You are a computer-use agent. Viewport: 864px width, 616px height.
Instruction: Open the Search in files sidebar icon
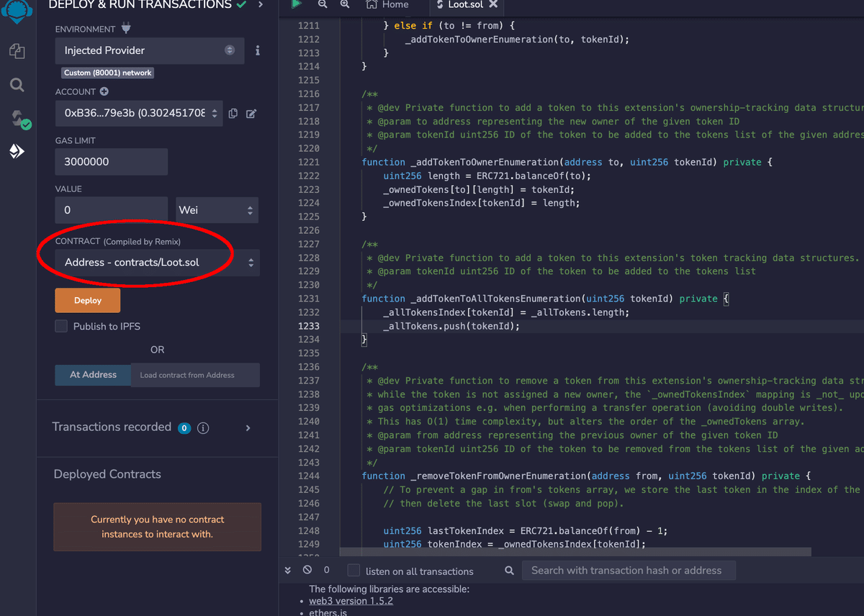click(17, 85)
